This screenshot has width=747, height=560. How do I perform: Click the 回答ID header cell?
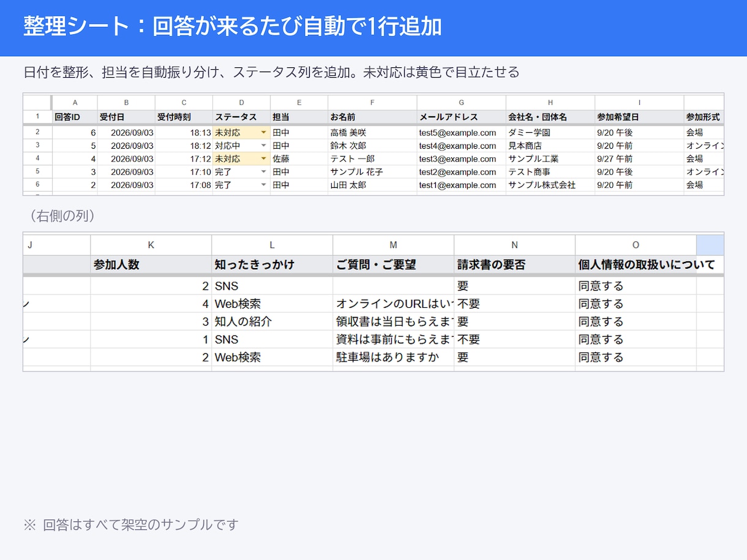[x=75, y=117]
